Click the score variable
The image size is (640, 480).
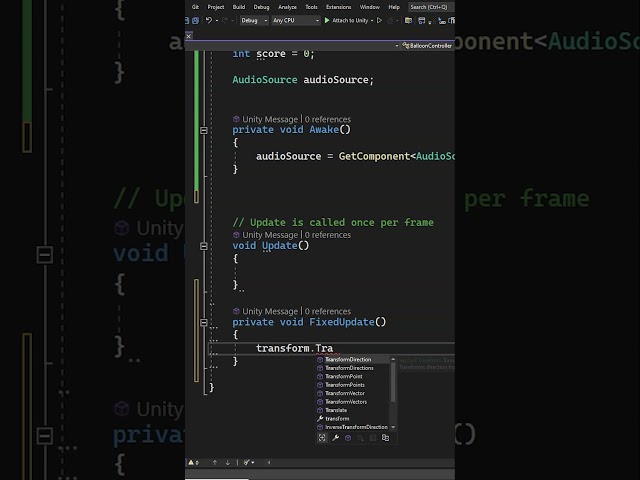point(271,53)
